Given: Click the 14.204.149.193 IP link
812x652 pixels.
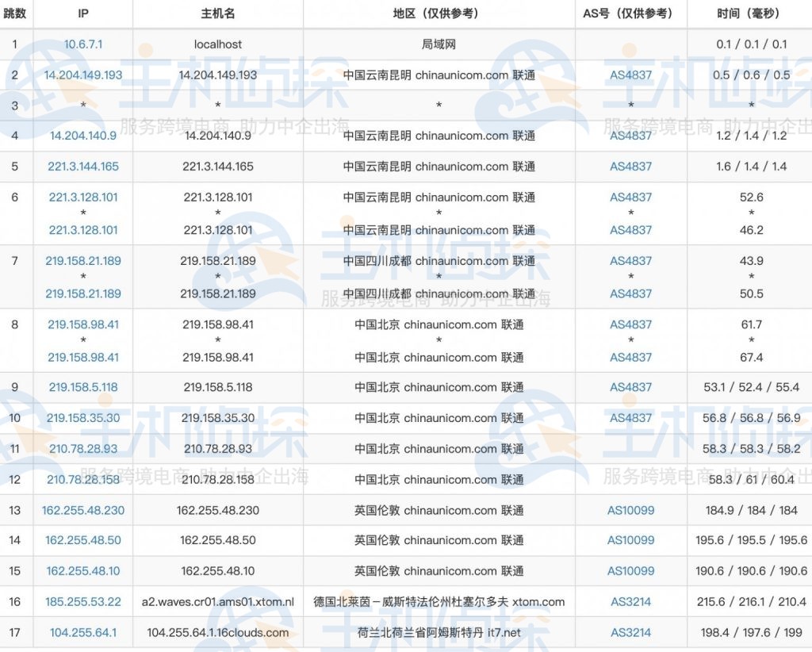Looking at the screenshot, I should click(82, 75).
